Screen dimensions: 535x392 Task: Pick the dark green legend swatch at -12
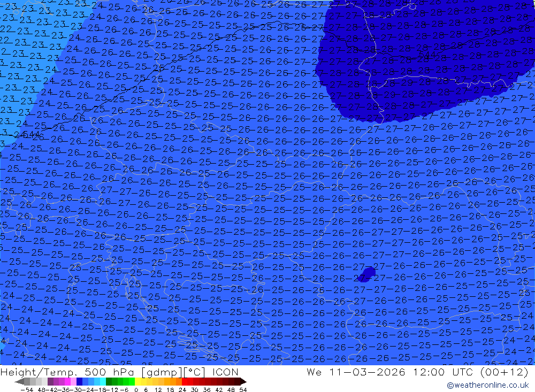click(109, 382)
